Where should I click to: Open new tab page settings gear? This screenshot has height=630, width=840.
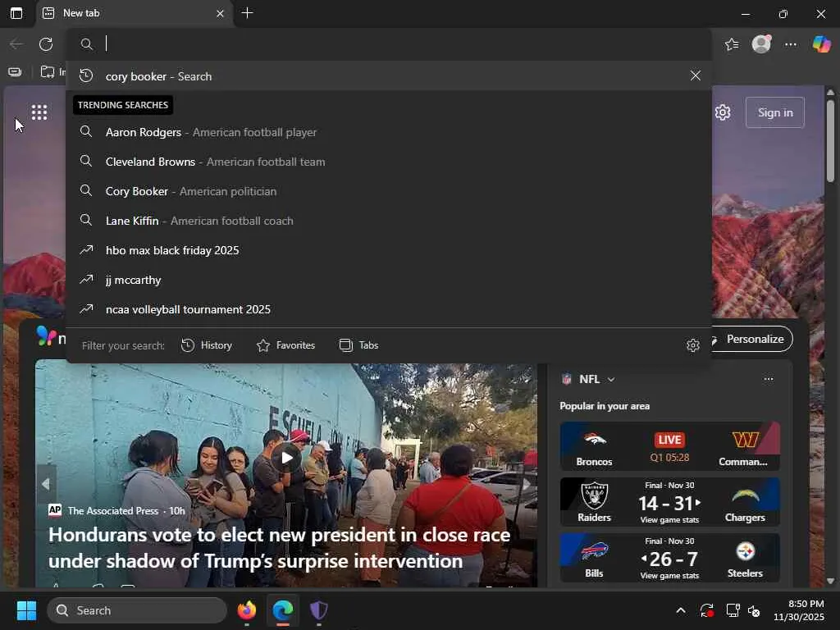(723, 112)
